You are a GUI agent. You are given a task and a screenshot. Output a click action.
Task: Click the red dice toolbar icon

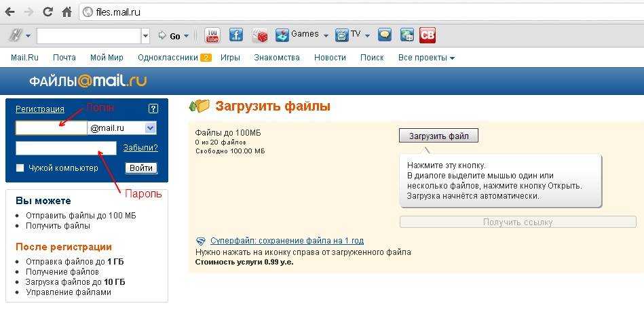pos(260,36)
